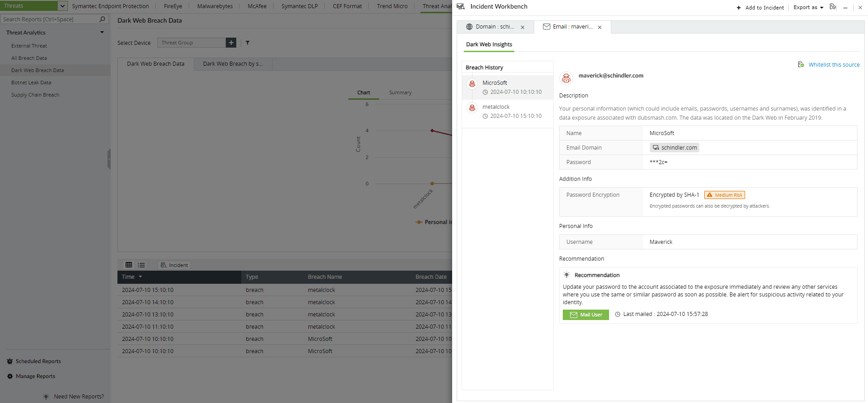
Task: Click the Recommendation lightbulb icon
Action: coord(566,275)
